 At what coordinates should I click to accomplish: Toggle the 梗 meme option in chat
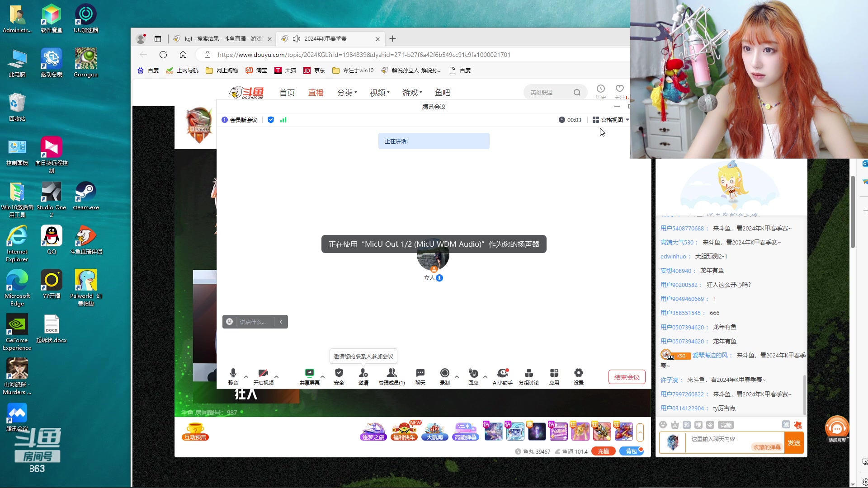click(x=698, y=425)
